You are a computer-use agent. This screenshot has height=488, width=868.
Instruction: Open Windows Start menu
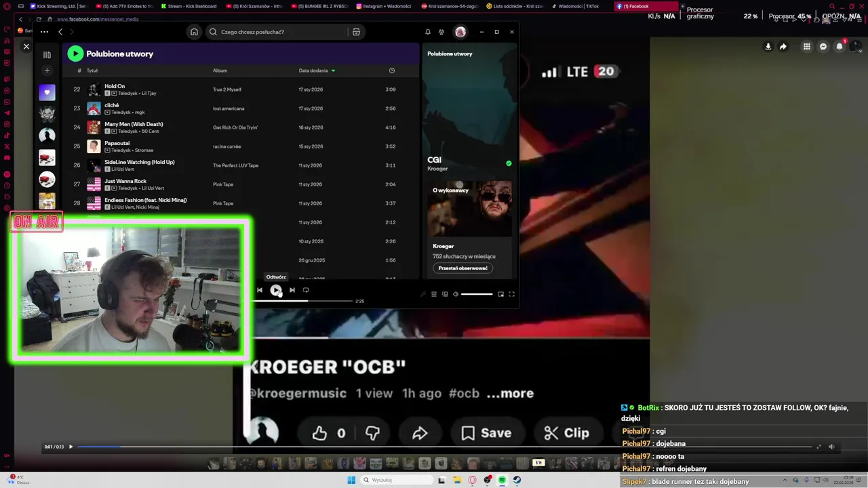pos(351,480)
